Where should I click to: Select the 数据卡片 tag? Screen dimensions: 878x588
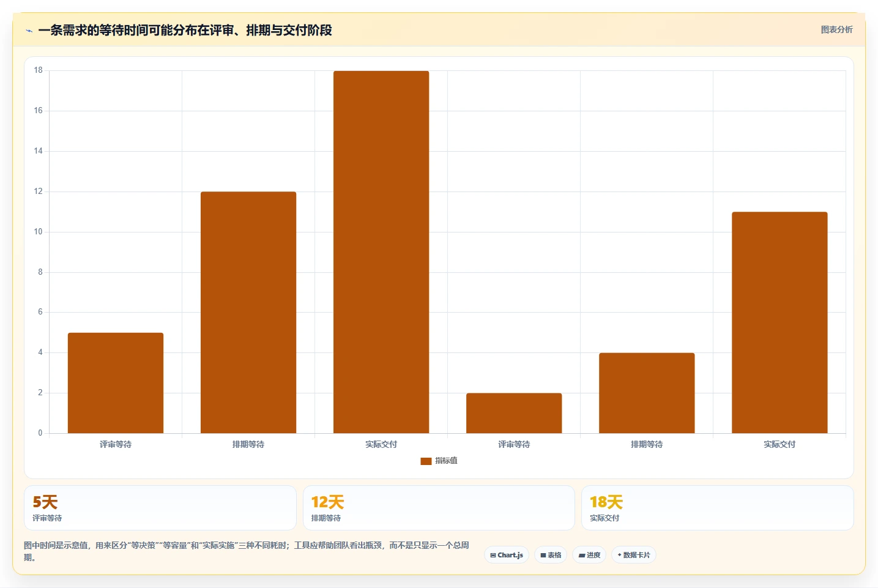pyautogui.click(x=634, y=555)
